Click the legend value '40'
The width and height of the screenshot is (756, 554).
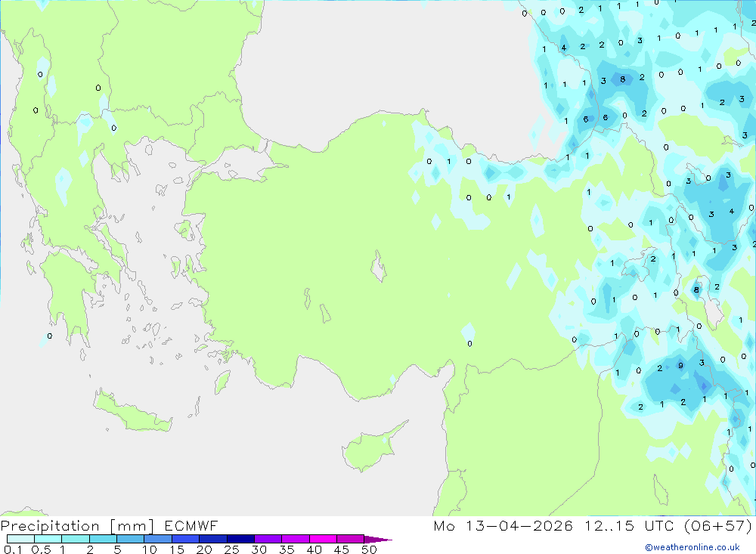point(314,549)
